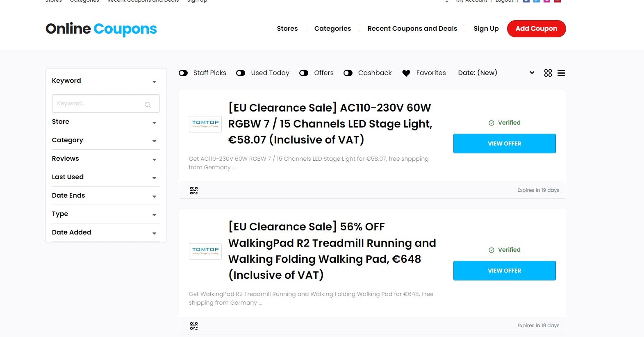644x337 pixels.
Task: Open Categories in the main navigation
Action: (332, 29)
